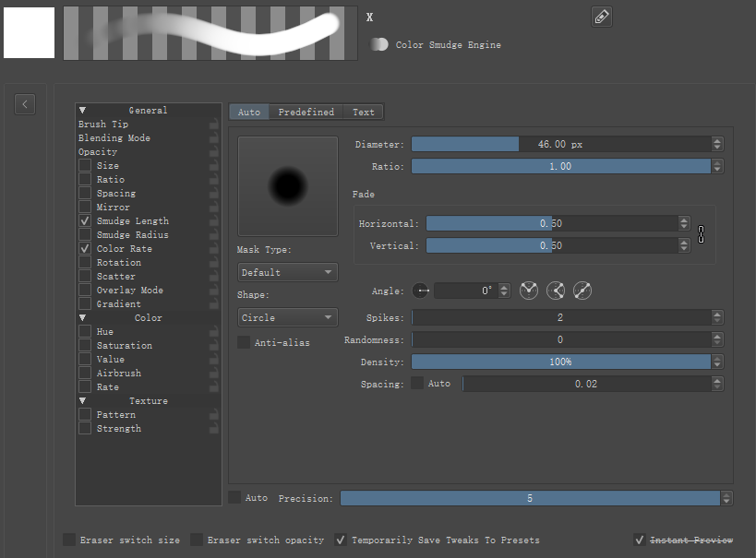
Task: Enable the Anti-alias checkbox
Action: pyautogui.click(x=244, y=342)
